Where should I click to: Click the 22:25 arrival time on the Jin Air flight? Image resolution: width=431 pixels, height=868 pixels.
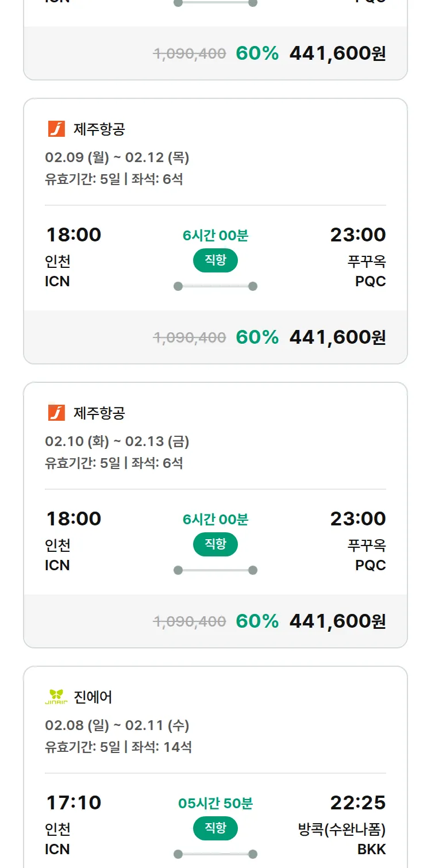point(357,802)
